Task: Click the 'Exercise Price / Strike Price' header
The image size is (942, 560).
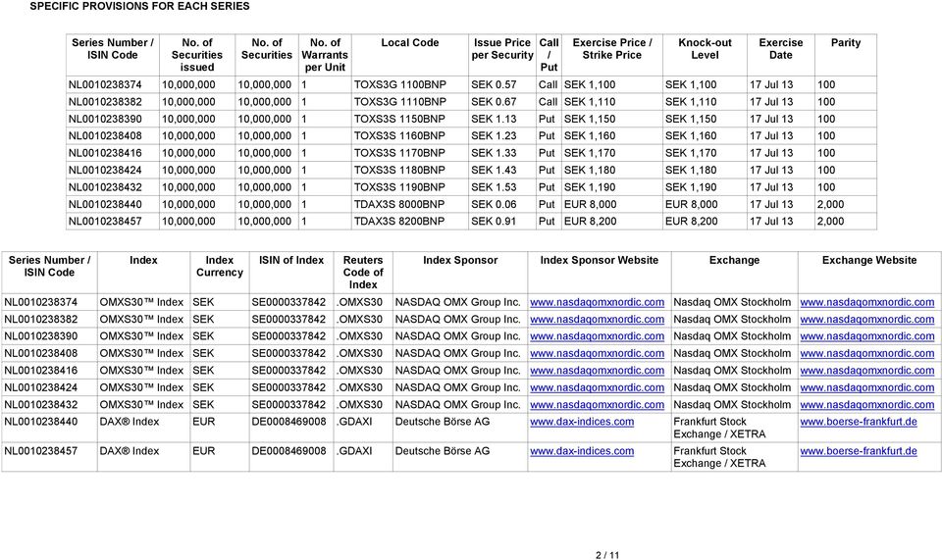Action: 612,49
